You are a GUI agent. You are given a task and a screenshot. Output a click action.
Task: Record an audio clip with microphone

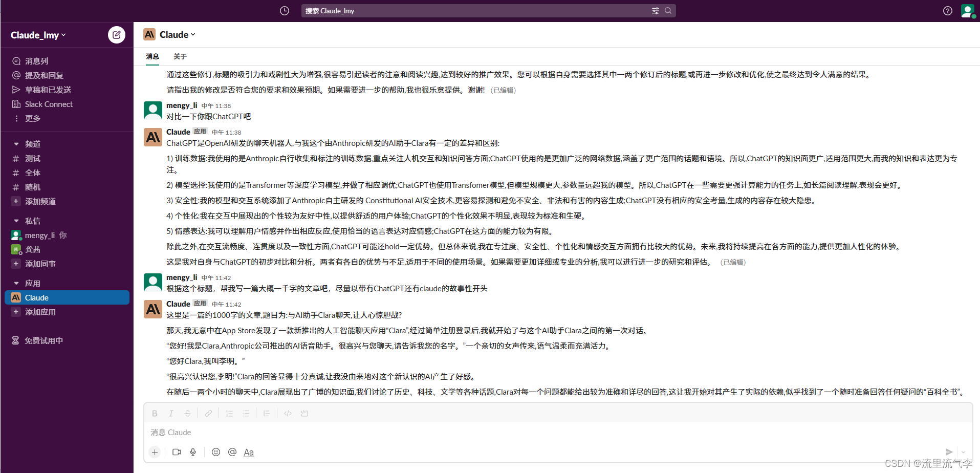pyautogui.click(x=193, y=452)
